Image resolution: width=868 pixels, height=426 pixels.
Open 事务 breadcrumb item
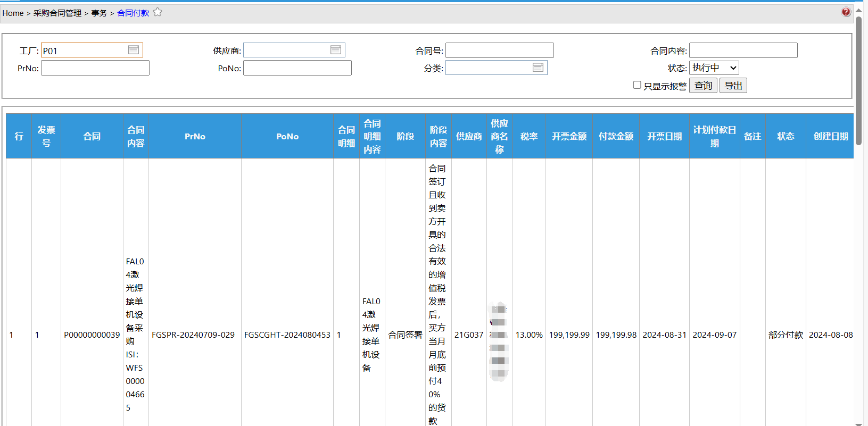(99, 13)
